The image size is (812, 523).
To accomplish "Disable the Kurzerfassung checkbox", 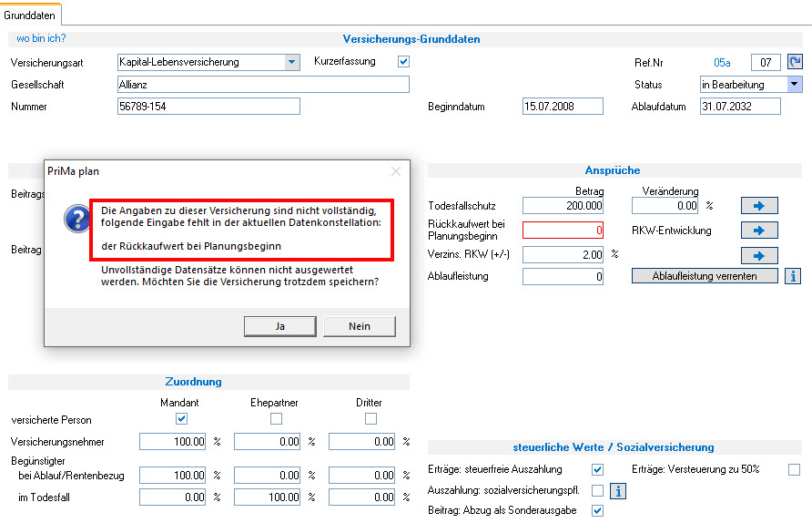I will click(x=403, y=62).
